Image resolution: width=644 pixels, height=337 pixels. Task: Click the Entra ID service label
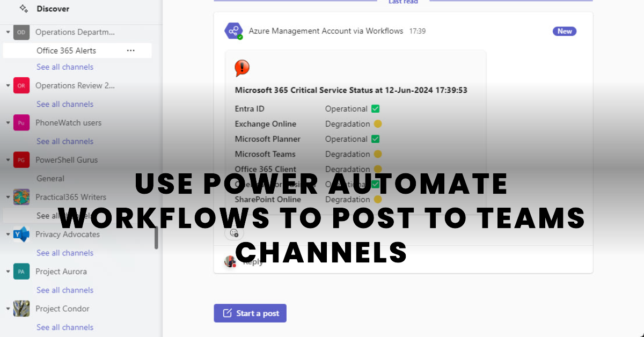point(250,109)
